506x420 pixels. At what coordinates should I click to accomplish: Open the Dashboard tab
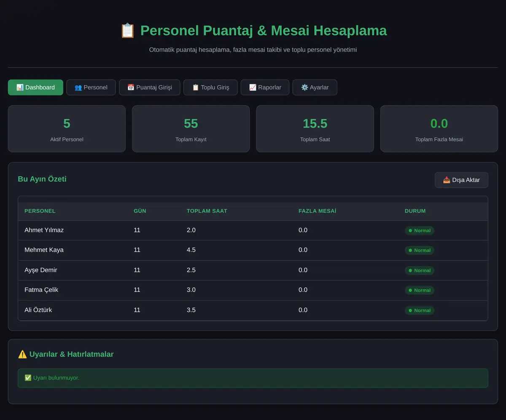pos(35,87)
